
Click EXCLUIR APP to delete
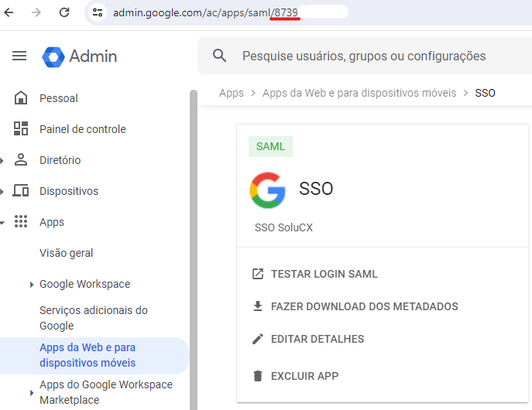(304, 376)
